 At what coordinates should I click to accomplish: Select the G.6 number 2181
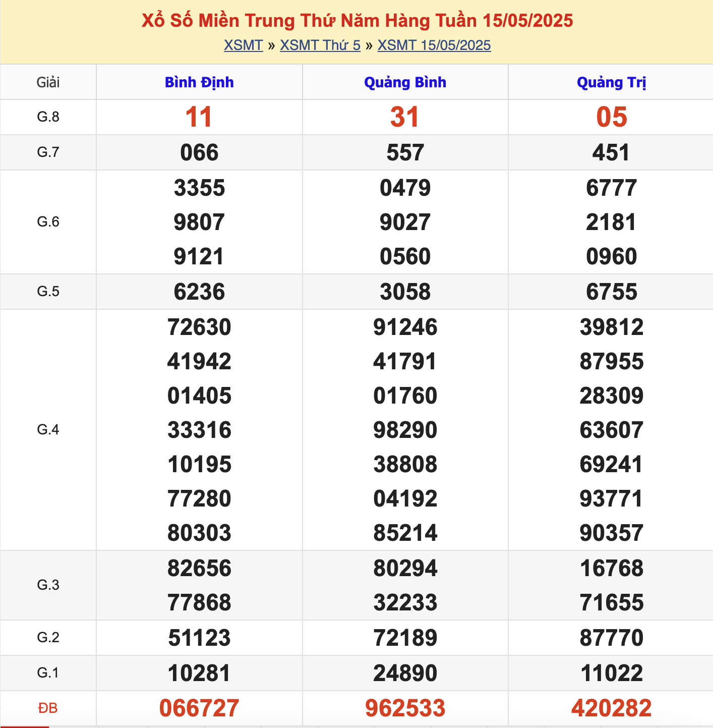coord(612,222)
